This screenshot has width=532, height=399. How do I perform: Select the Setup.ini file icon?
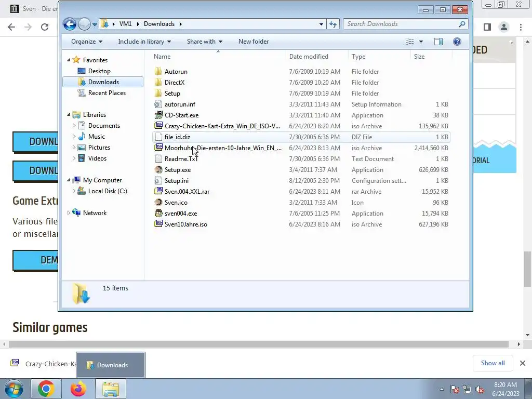coord(158,180)
